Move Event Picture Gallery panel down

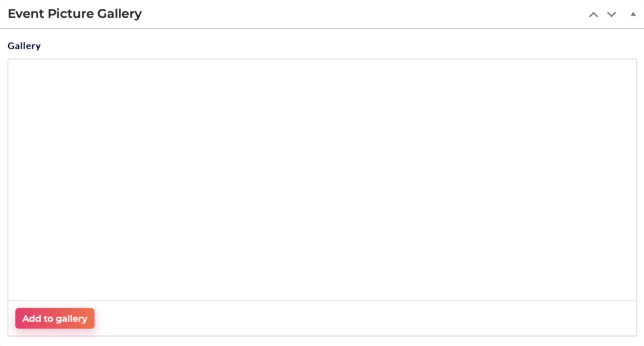pyautogui.click(x=611, y=14)
